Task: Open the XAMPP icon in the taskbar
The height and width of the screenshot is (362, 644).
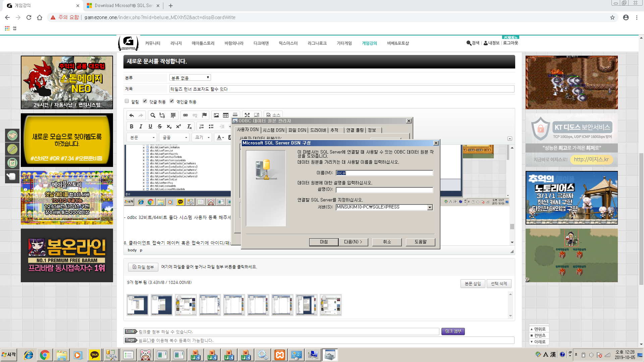Action: tap(280, 355)
